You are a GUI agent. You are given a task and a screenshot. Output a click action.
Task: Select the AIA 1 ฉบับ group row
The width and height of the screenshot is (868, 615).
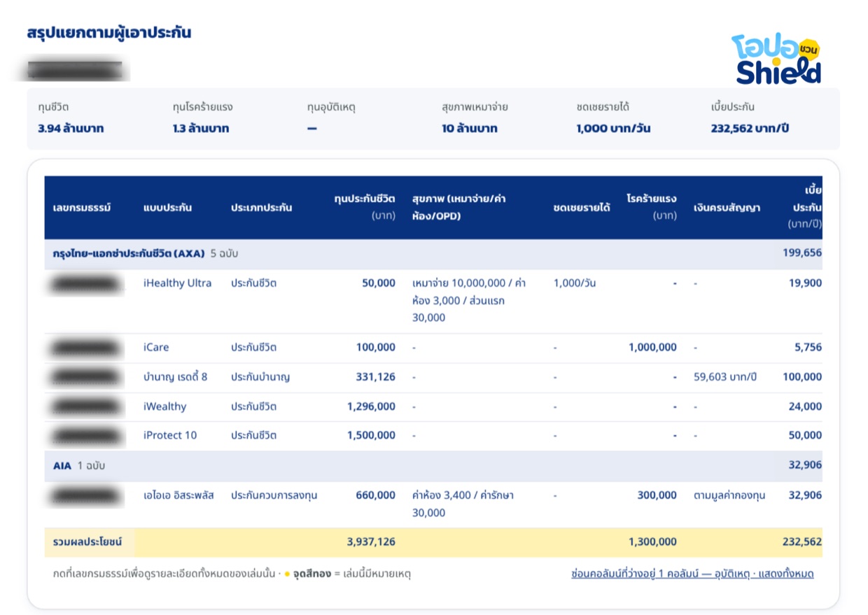[433, 465]
